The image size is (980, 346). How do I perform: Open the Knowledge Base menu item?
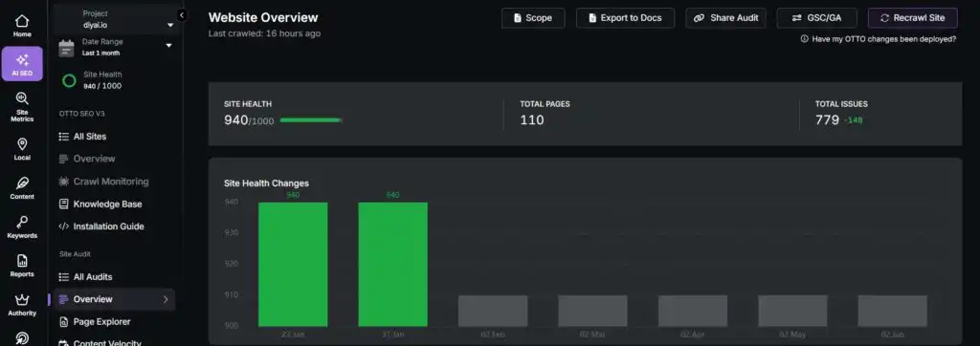[x=100, y=205]
